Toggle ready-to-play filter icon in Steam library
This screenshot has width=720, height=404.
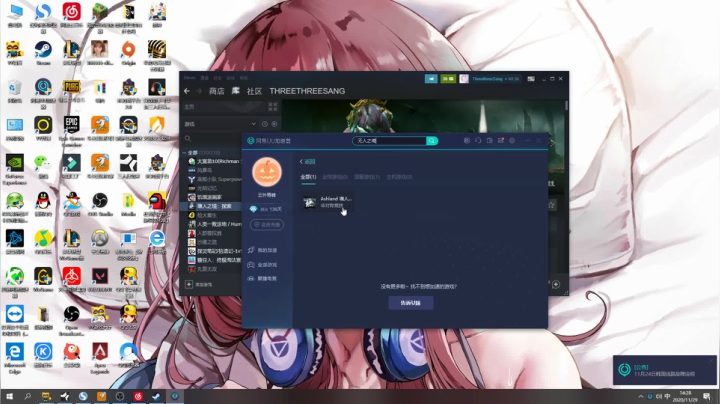pos(274,124)
